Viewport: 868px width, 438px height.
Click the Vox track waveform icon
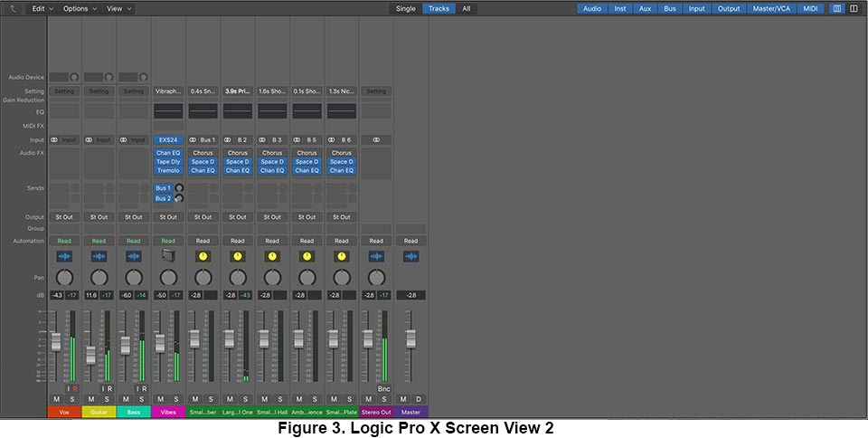65,256
